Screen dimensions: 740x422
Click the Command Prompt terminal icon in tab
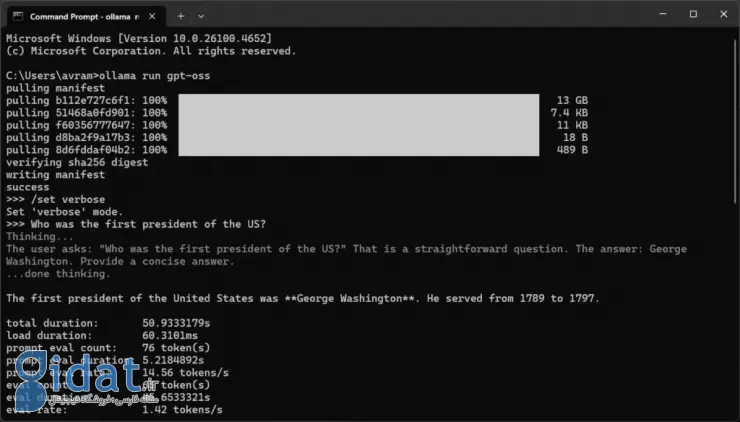point(18,16)
